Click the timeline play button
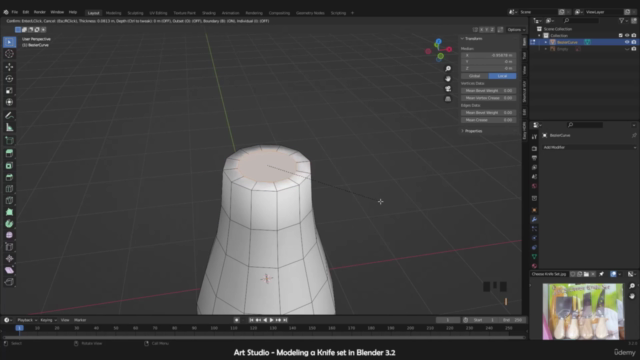This screenshot has height=360, width=640. point(271,320)
